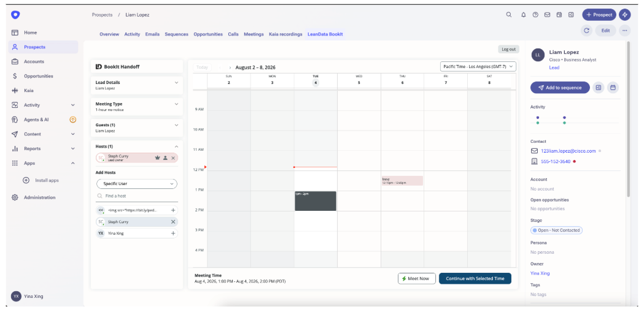
Task: Click the Today button in calendar
Action: point(202,67)
